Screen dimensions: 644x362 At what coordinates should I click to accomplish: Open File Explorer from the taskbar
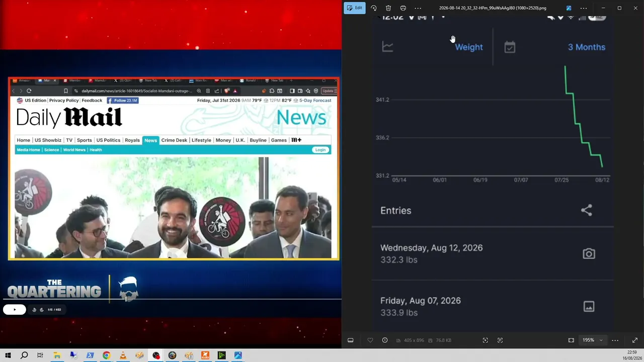(57, 355)
